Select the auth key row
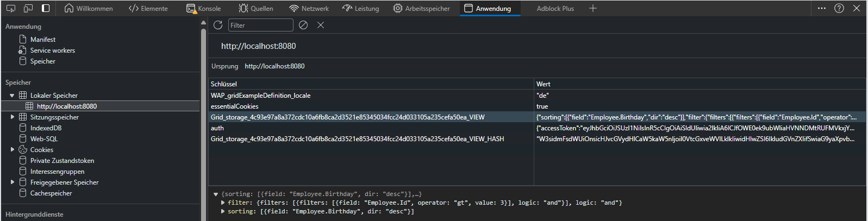The height and width of the screenshot is (221, 868). [217, 128]
